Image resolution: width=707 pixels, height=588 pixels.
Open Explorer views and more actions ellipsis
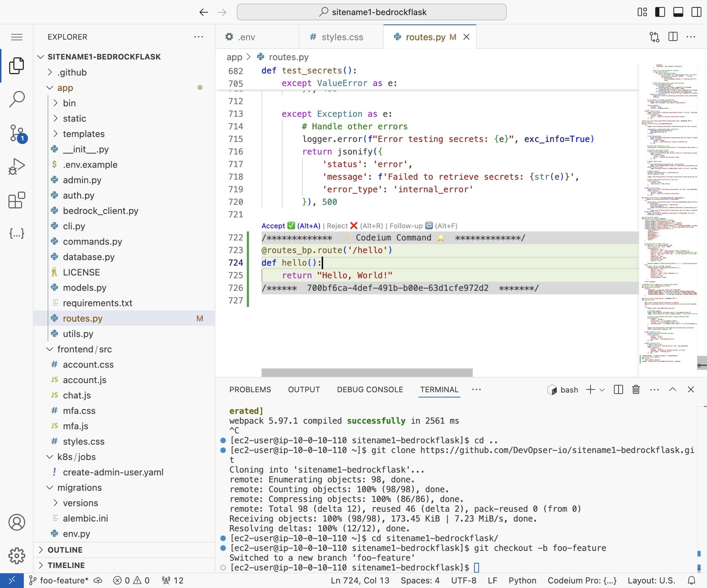[x=199, y=37]
